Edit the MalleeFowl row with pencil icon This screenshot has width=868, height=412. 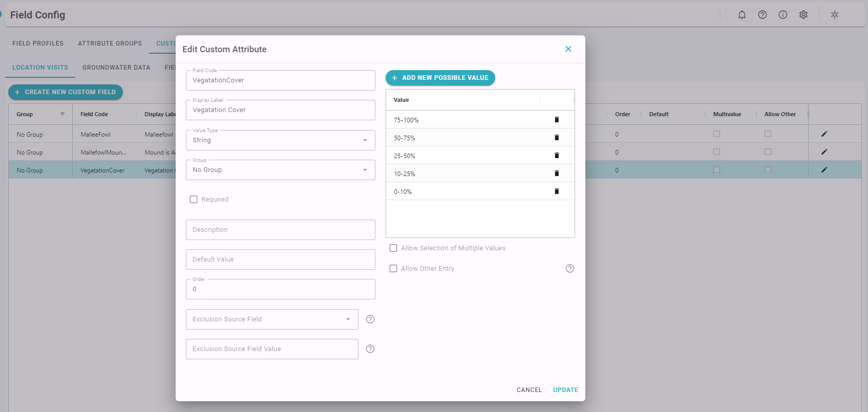[824, 134]
